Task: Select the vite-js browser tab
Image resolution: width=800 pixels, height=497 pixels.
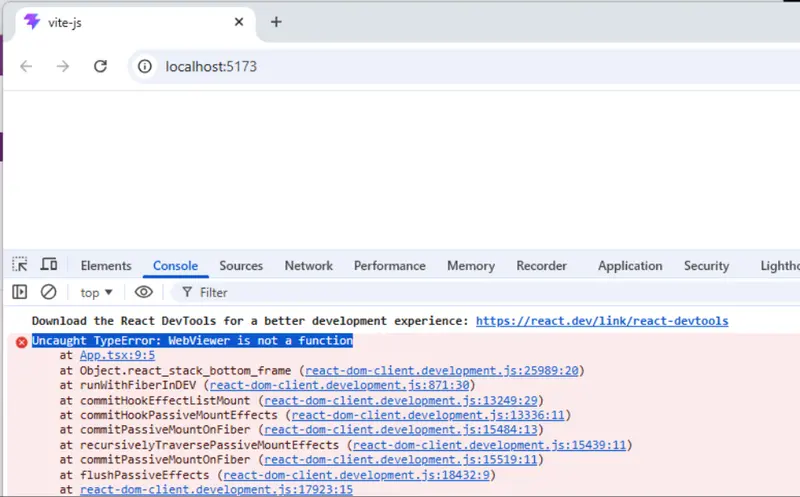Action: click(135, 23)
